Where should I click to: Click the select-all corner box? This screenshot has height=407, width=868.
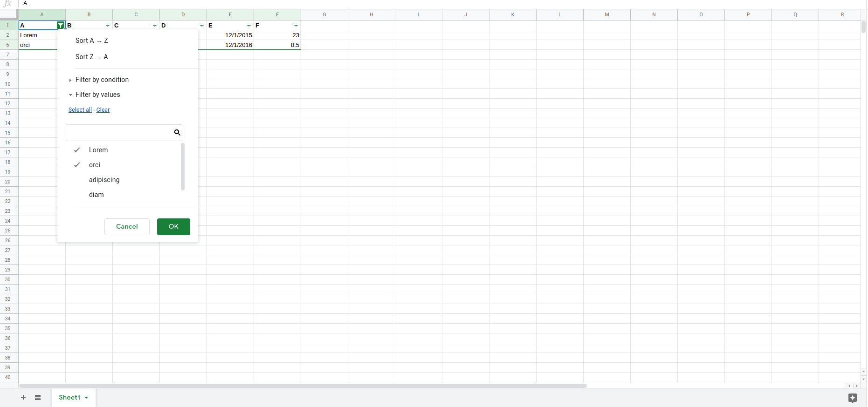[9, 14]
